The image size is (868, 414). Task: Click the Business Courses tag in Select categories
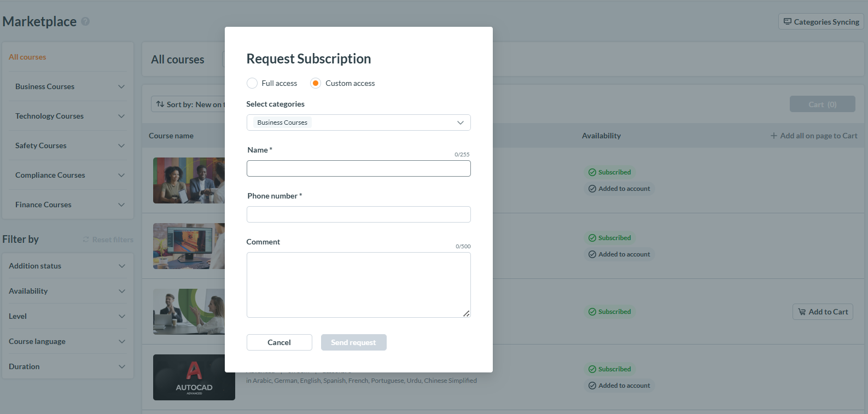point(282,123)
